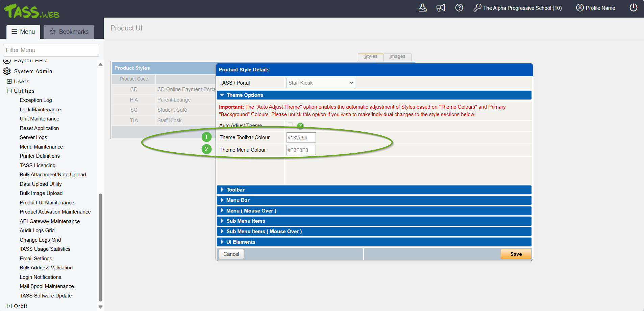
Task: Click the System Admin gear icon
Action: 7,71
